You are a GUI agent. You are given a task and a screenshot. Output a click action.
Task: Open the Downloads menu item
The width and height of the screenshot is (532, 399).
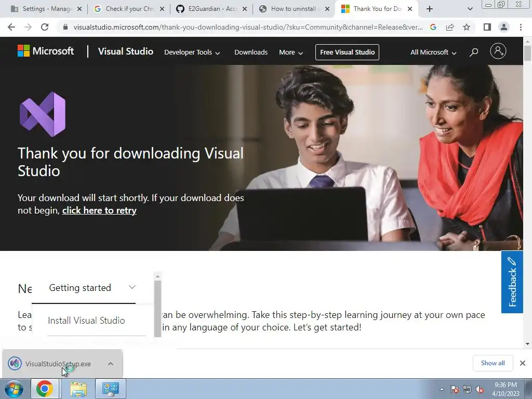click(x=251, y=52)
